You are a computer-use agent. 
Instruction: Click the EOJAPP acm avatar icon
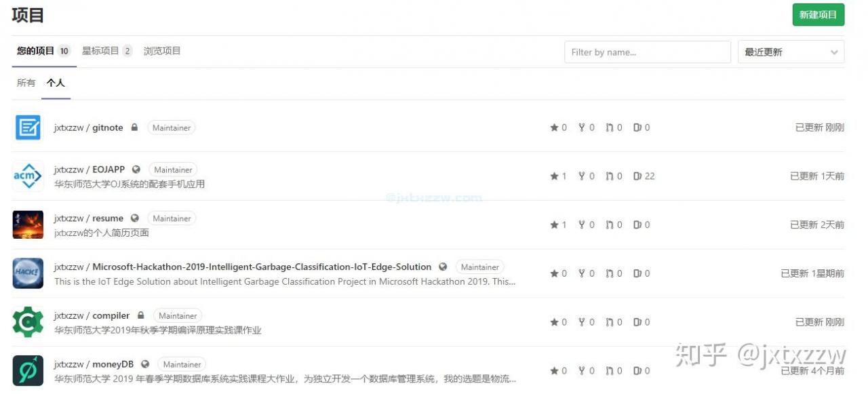[28, 176]
